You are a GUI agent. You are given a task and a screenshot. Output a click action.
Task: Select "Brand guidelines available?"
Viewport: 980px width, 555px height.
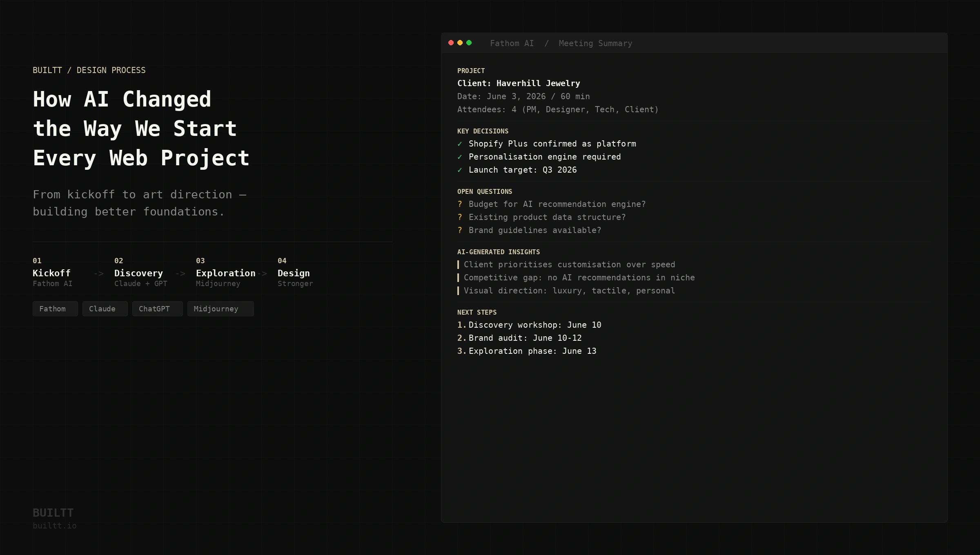(535, 230)
